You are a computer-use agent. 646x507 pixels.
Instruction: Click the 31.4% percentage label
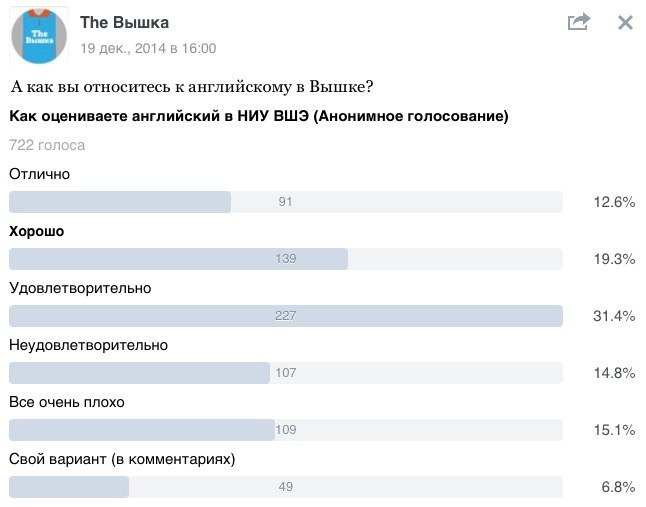tap(614, 316)
